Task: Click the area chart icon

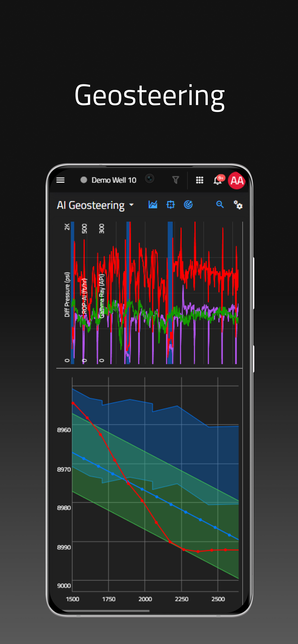Action: tap(153, 204)
